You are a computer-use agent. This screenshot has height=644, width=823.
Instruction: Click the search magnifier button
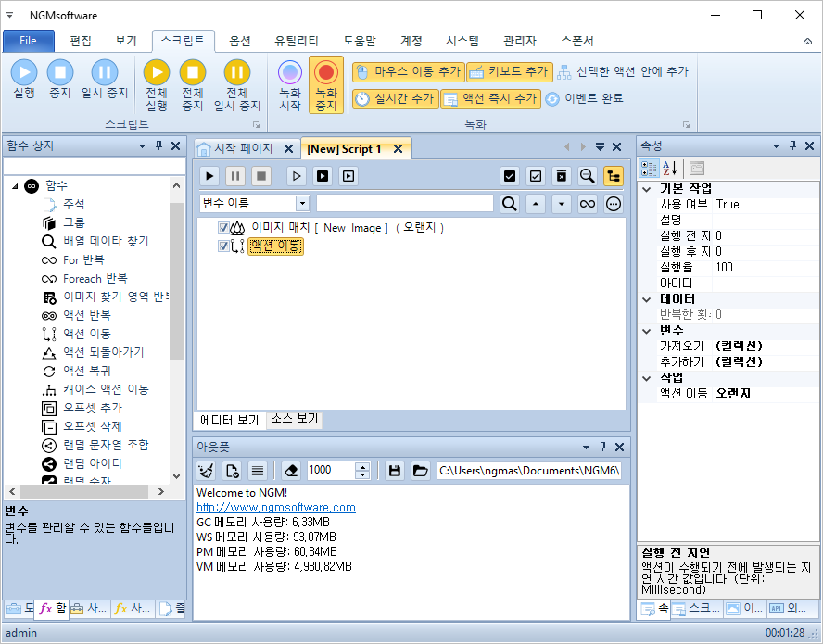[509, 203]
